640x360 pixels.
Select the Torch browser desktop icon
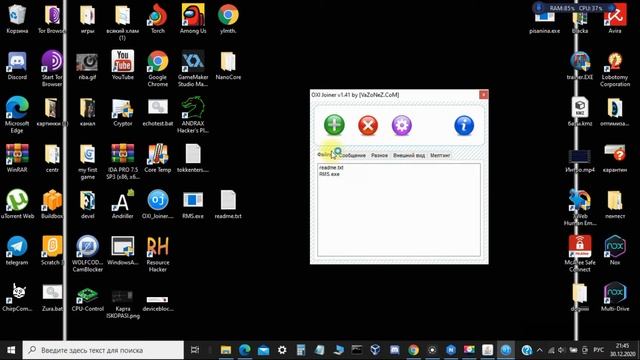[158, 19]
